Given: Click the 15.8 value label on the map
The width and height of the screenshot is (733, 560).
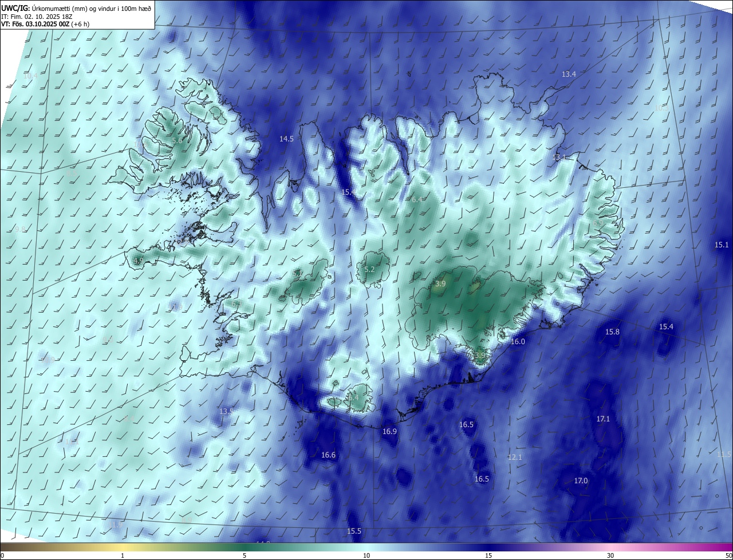Looking at the screenshot, I should 613,332.
